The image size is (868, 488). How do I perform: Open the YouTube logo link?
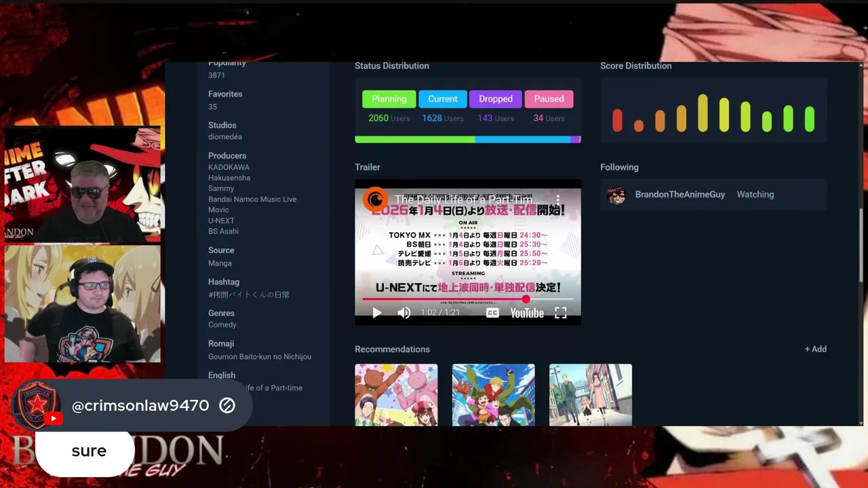coord(527,312)
